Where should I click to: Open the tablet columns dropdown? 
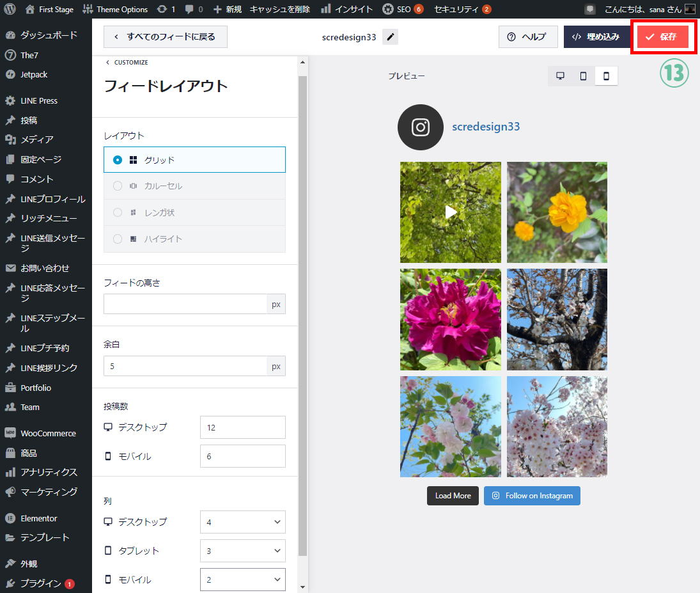pyautogui.click(x=242, y=551)
